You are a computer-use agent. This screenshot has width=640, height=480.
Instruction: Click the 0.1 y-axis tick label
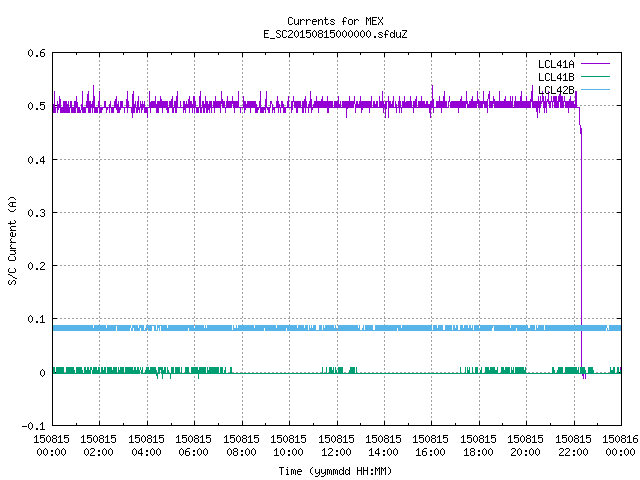tap(37, 319)
